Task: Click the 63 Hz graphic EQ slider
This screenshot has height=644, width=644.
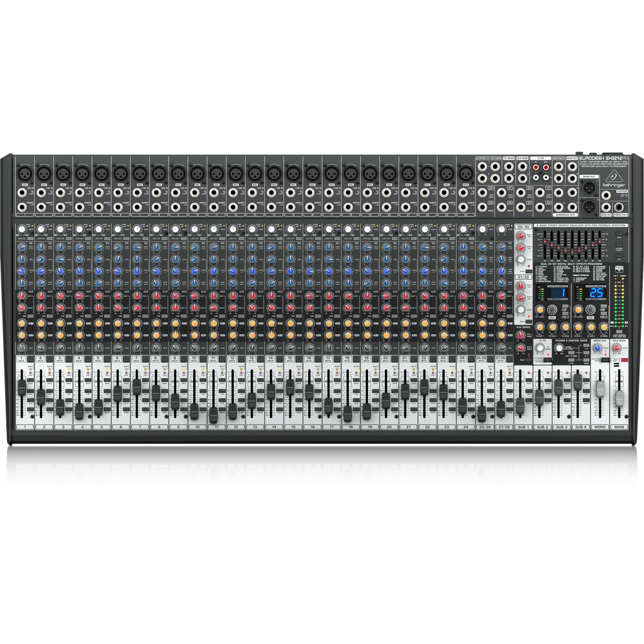Action: (545, 241)
